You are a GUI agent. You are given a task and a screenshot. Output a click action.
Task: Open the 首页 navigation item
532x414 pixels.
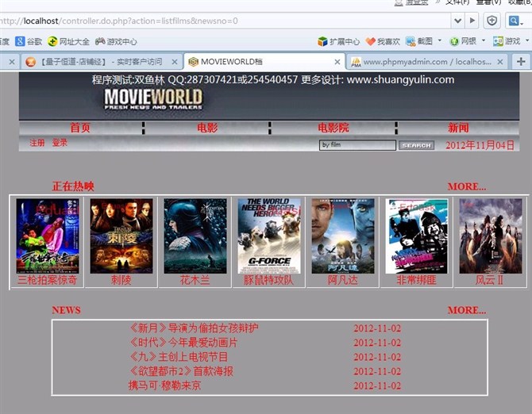[80, 128]
